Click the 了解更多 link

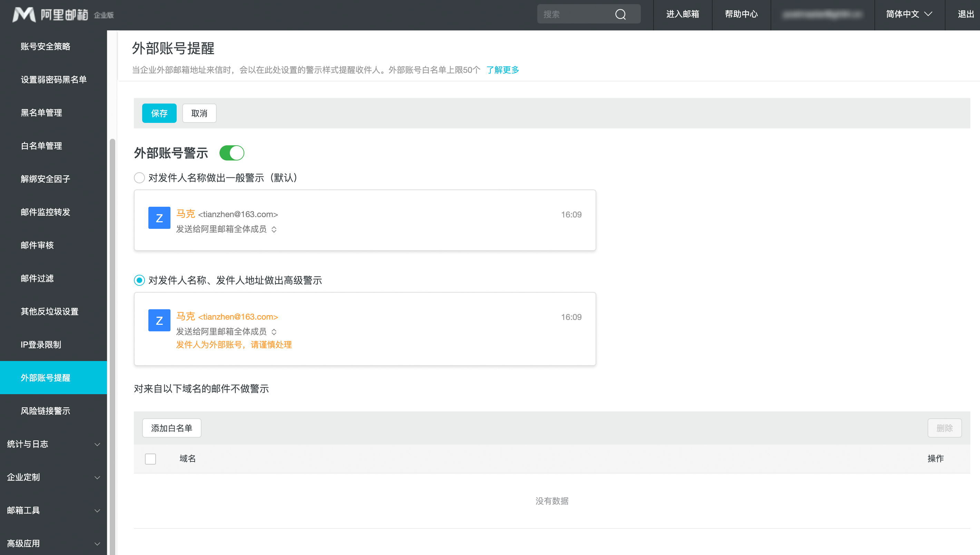point(502,70)
